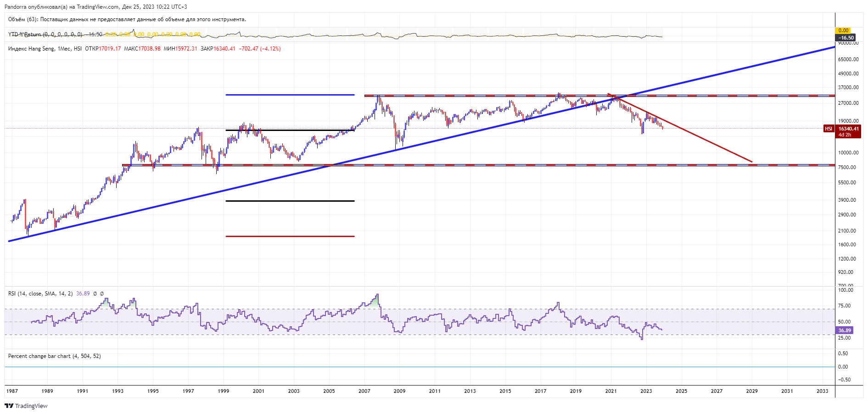868x414 pixels.
Task: Click the Pandorra publication header text
Action: point(95,7)
